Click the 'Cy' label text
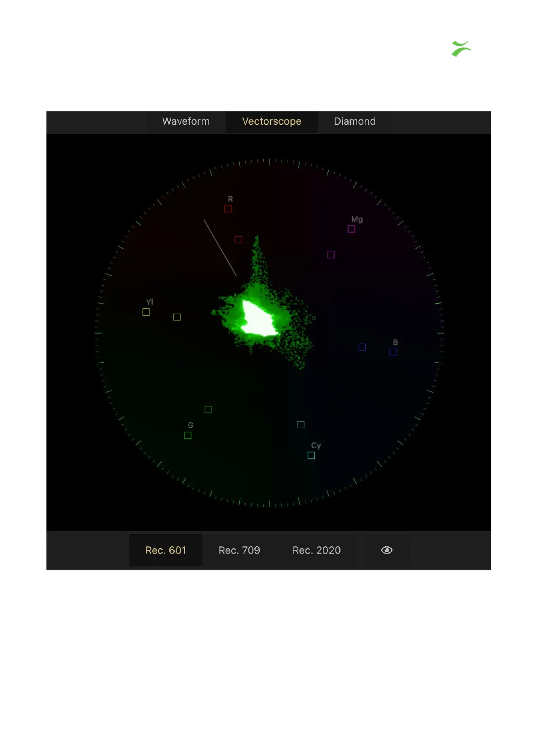The height and width of the screenshot is (756, 535). point(316,446)
